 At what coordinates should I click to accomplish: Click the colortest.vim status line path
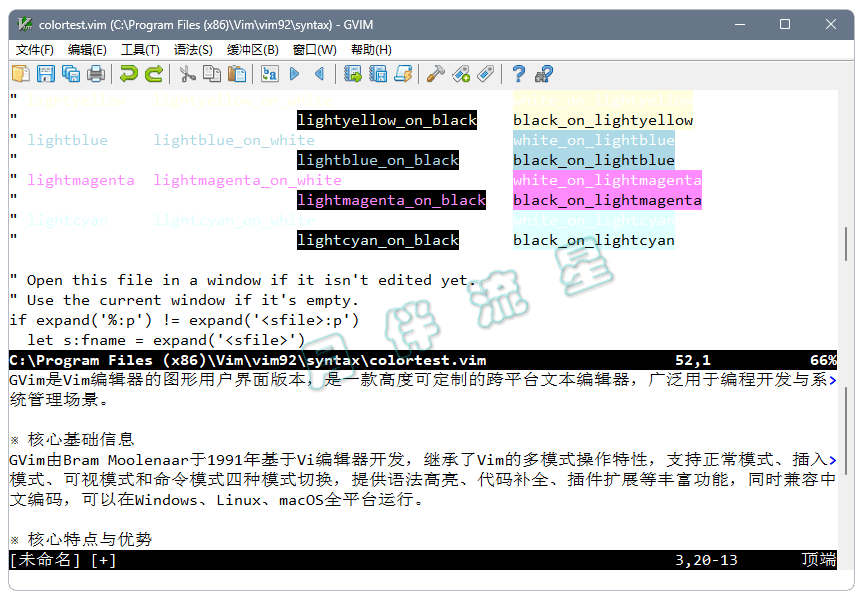pyautogui.click(x=248, y=360)
